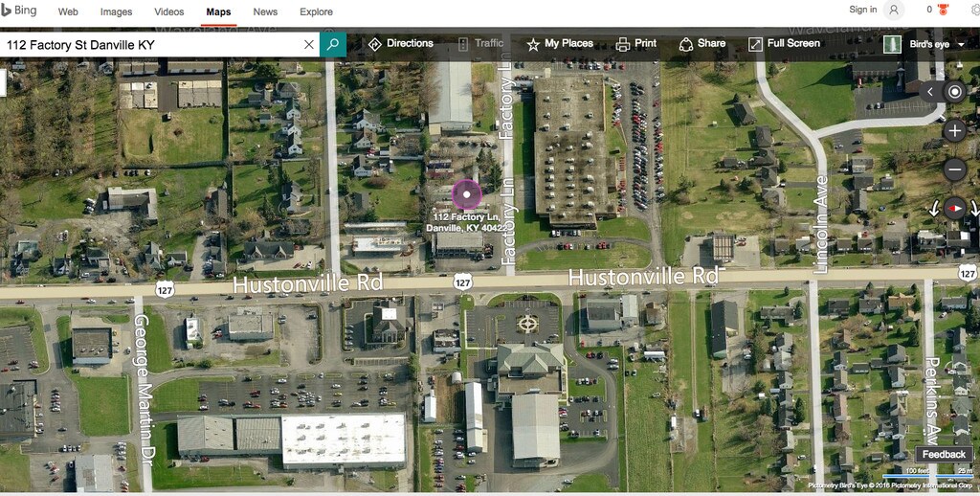Toggle the Traffic layer
The width and height of the screenshot is (980, 496).
(x=481, y=44)
